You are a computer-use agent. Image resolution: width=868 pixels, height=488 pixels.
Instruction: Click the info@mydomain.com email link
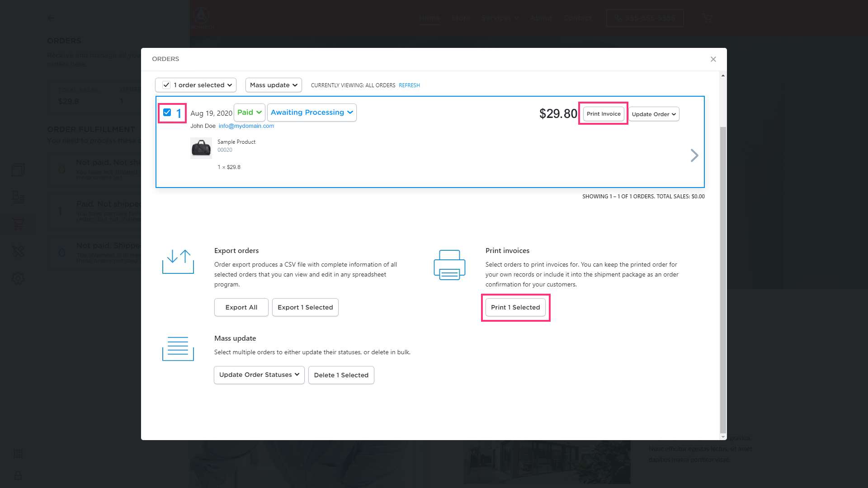246,126
